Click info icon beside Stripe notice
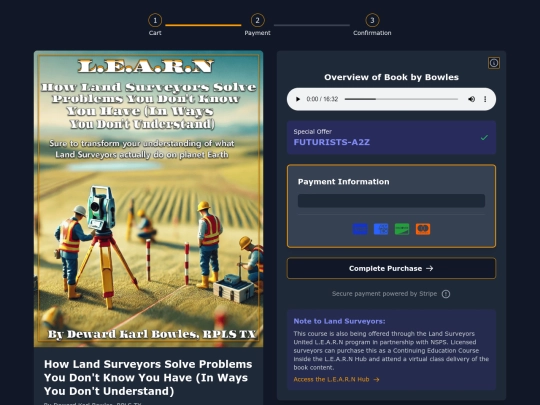This screenshot has height=405, width=540. [446, 294]
